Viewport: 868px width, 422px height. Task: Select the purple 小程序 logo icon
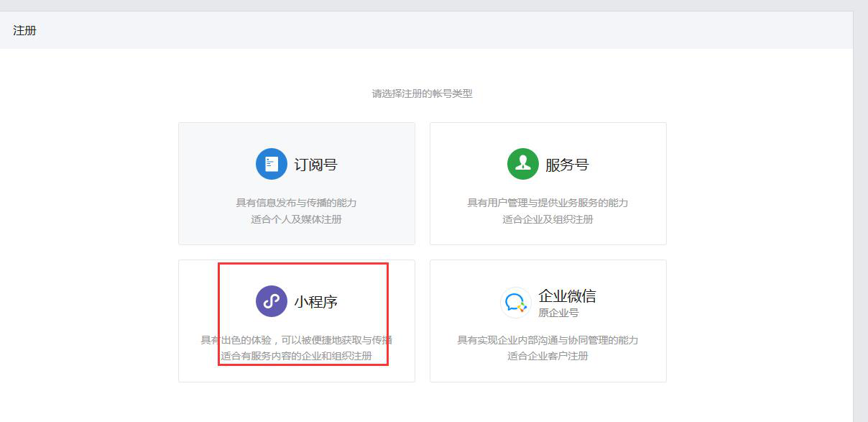[x=270, y=301]
